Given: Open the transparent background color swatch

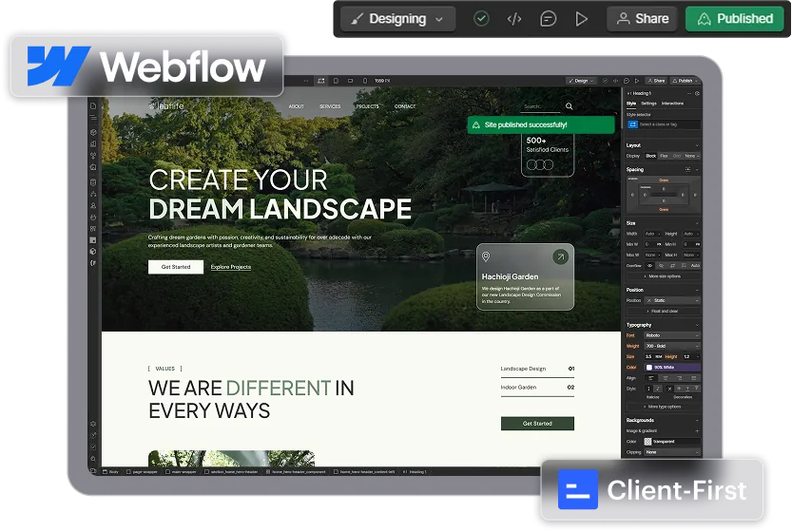Looking at the screenshot, I should coord(648,442).
